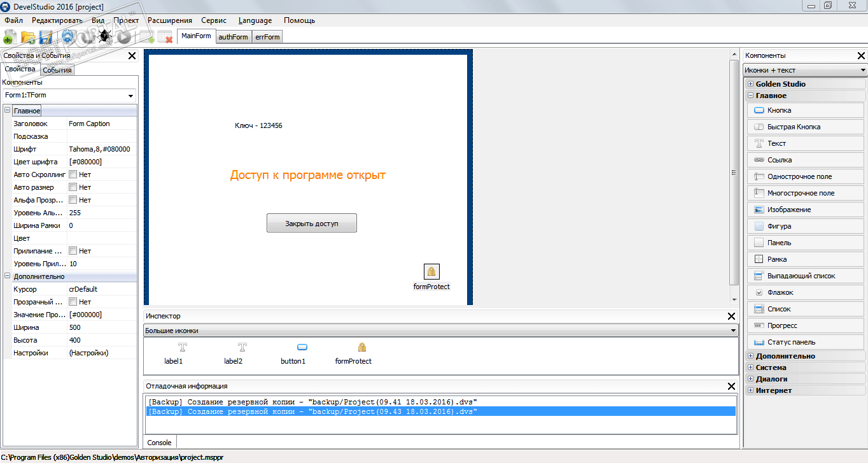This screenshot has height=463, width=868.
Task: Pick the Кнопка component from the palette
Action: coord(806,110)
